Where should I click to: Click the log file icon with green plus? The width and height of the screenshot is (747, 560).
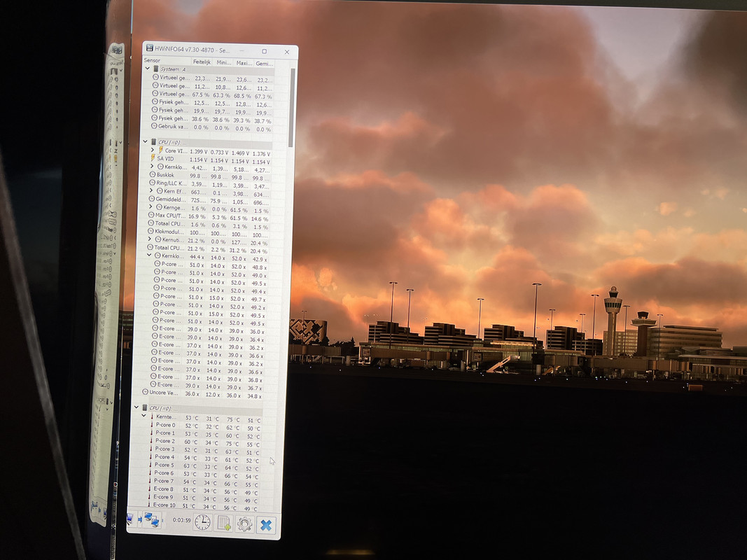223,524
